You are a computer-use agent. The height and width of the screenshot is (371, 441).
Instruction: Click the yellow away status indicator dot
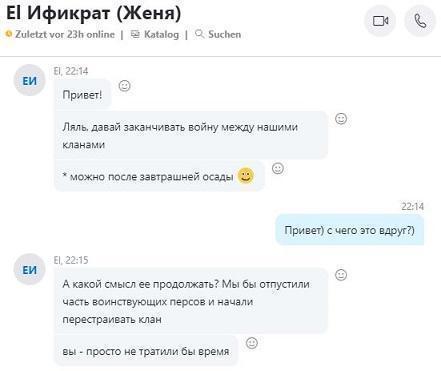pos(9,34)
